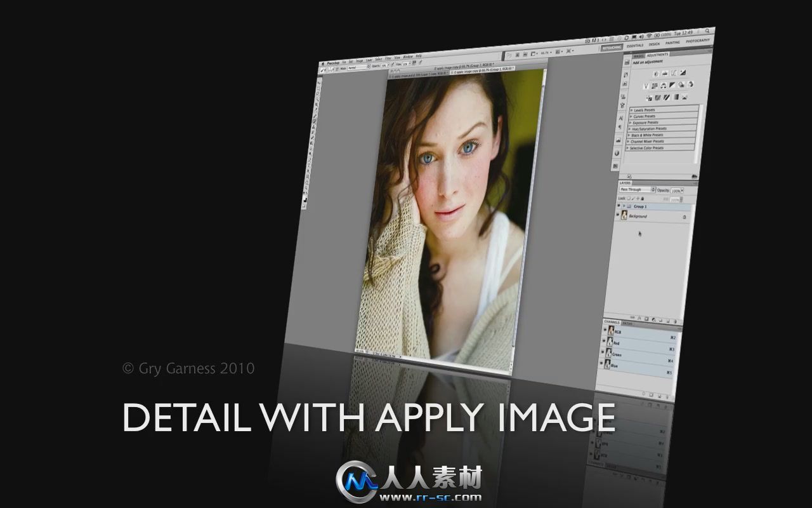Toggle visibility of the Green channel
Image resolution: width=812 pixels, height=508 pixels.
pyautogui.click(x=603, y=352)
